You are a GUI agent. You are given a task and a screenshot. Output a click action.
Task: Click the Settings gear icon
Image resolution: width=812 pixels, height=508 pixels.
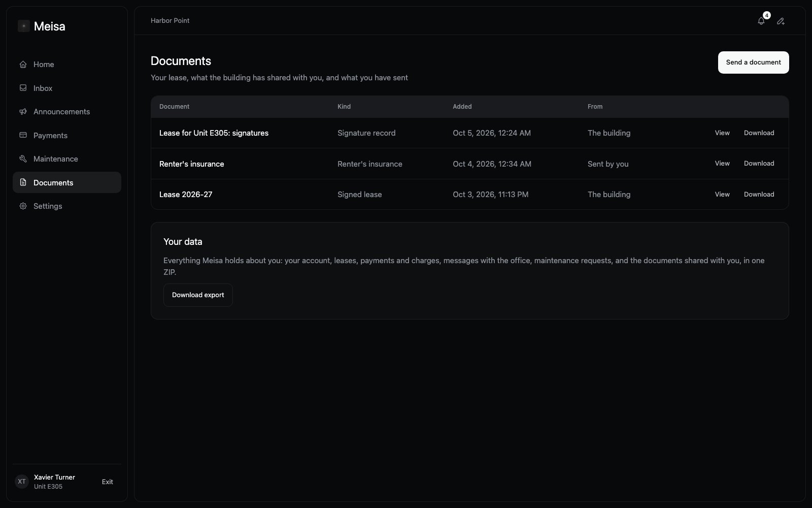coord(23,206)
